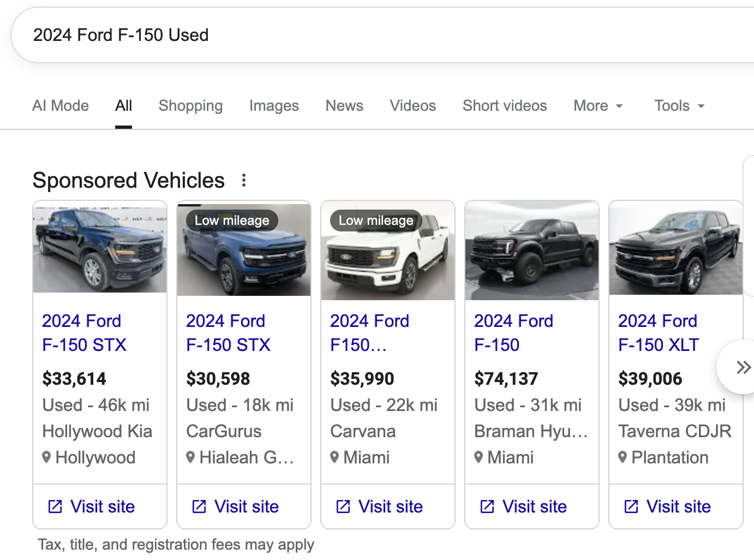Click the Used - 22k mi text

coord(384,405)
